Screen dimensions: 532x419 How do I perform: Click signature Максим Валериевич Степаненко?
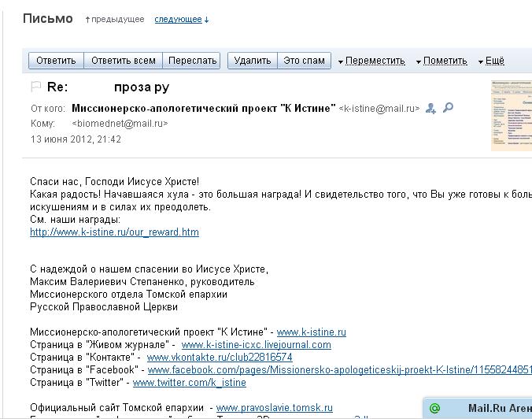coord(107,281)
